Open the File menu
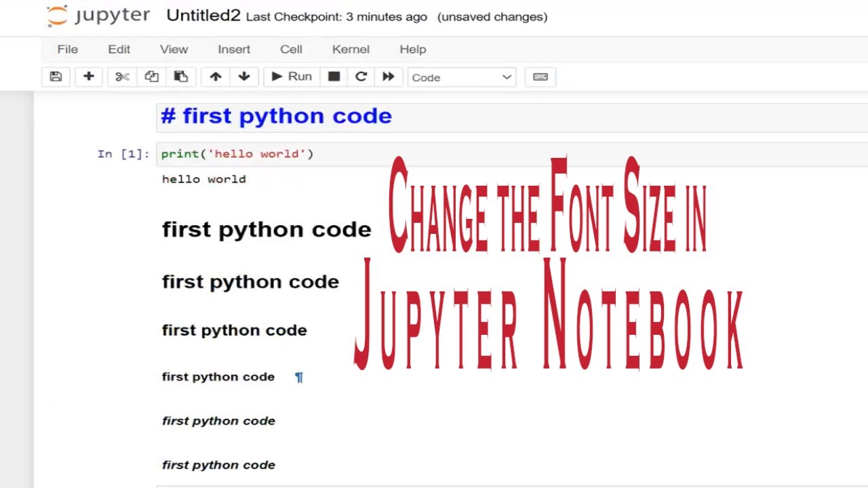Viewport: 868px width, 488px height. click(68, 49)
